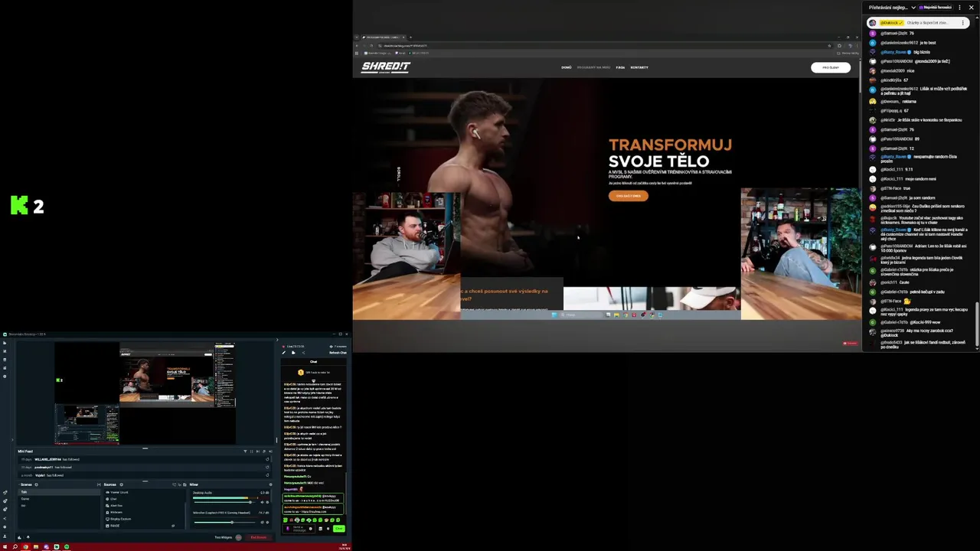The width and height of the screenshot is (980, 551).
Task: Select the Viewer Count source
Action: [x=145, y=492]
